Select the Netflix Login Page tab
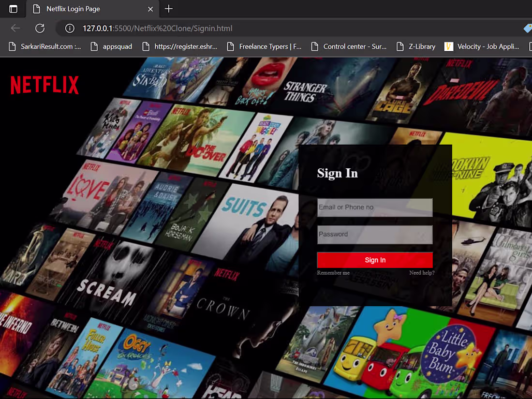 click(x=92, y=9)
